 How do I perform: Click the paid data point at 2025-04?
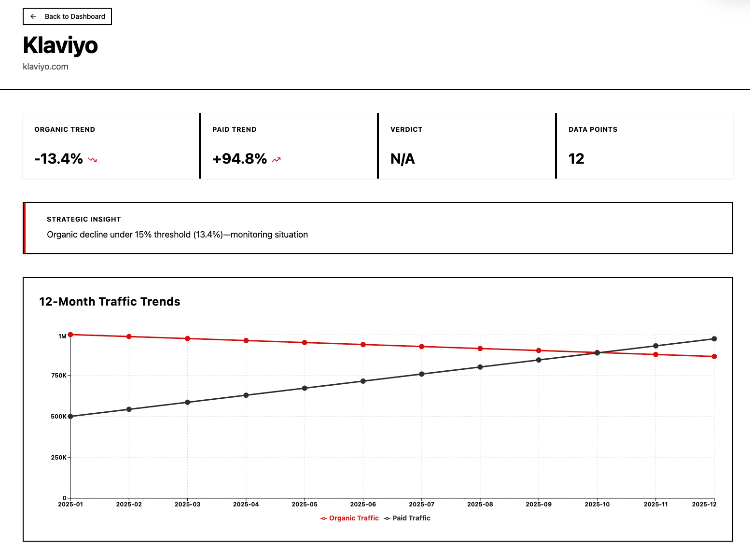click(x=246, y=395)
